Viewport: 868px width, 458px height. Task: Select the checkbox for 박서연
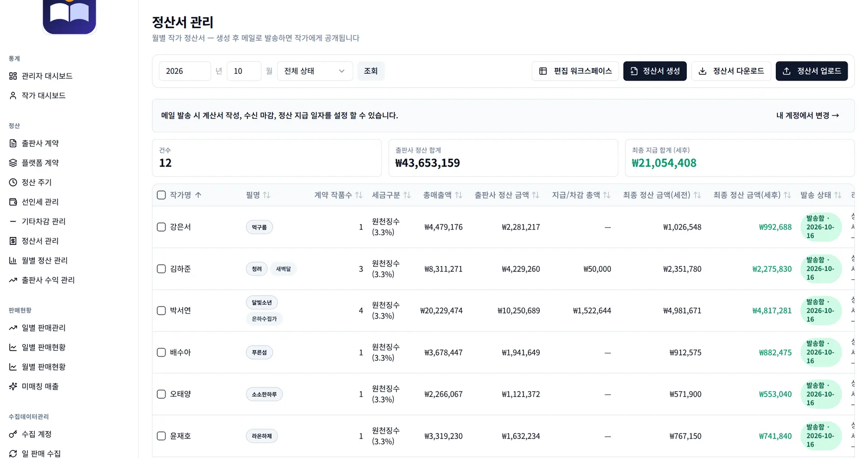point(161,310)
